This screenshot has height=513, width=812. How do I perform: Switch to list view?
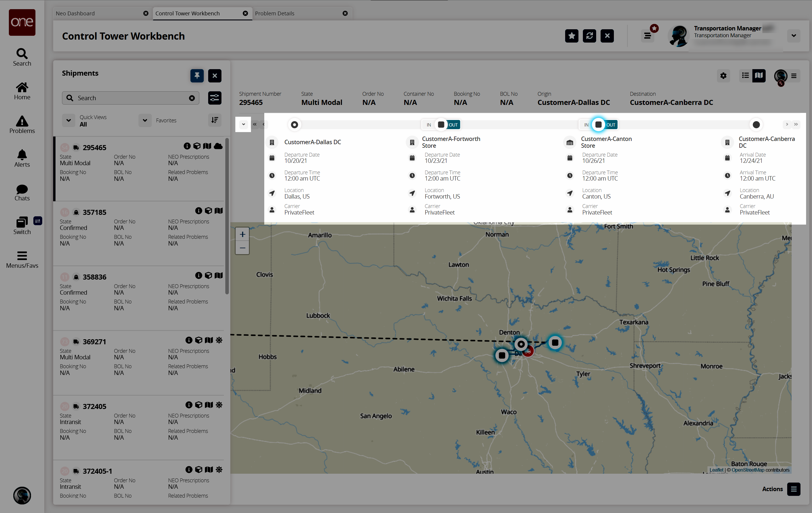point(745,76)
